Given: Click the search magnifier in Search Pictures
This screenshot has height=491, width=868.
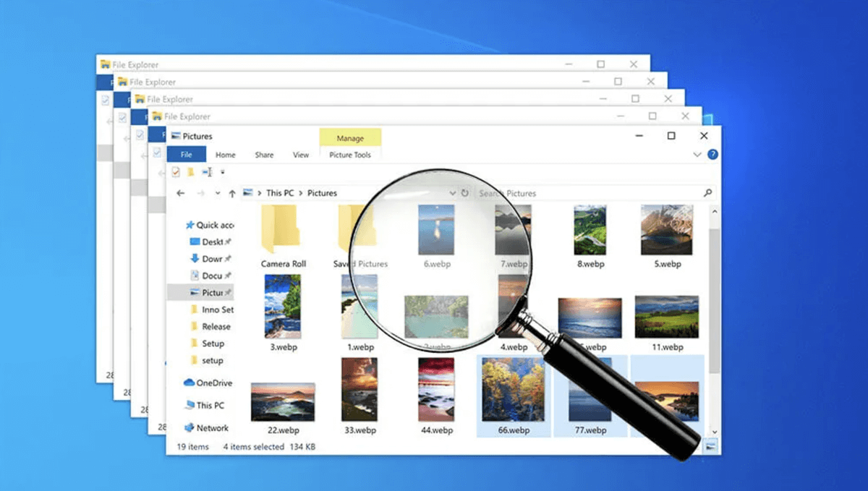Looking at the screenshot, I should point(707,193).
